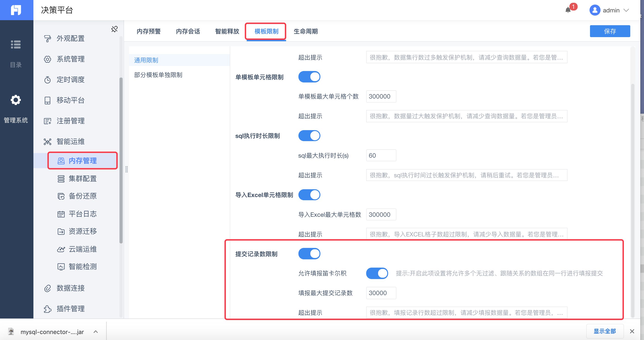Switch to the 生命周期 tab
Screen dimensions: 644x340
pos(306,31)
